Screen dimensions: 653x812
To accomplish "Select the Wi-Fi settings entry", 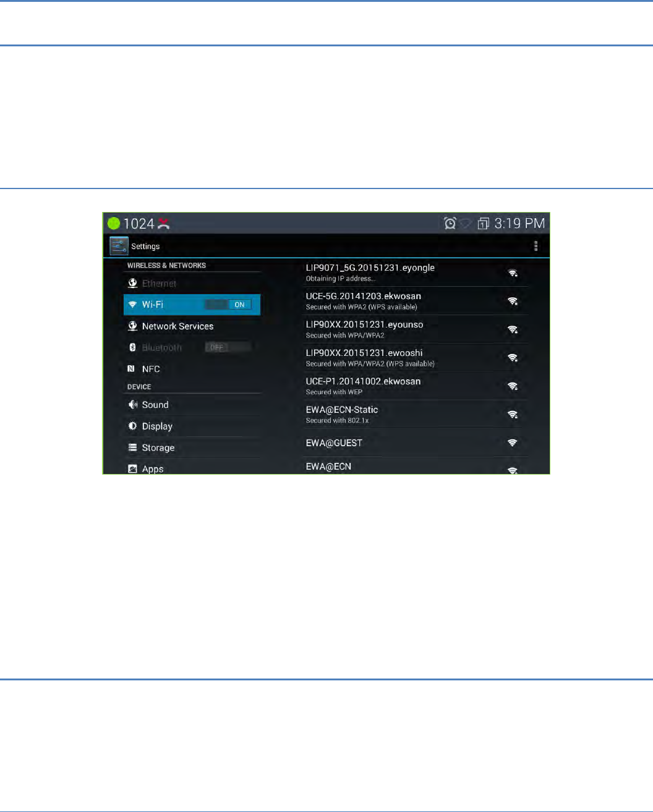I will tap(192, 305).
